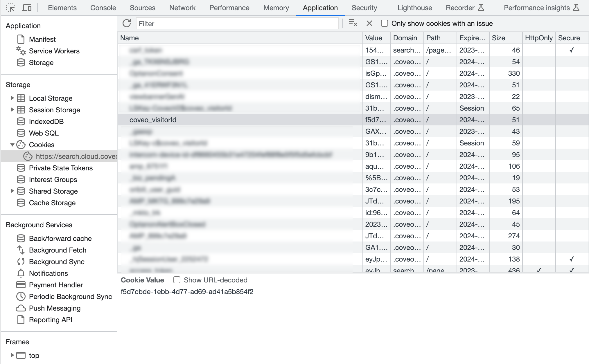
Task: Switch to the Lighthouse tab
Action: (x=414, y=8)
